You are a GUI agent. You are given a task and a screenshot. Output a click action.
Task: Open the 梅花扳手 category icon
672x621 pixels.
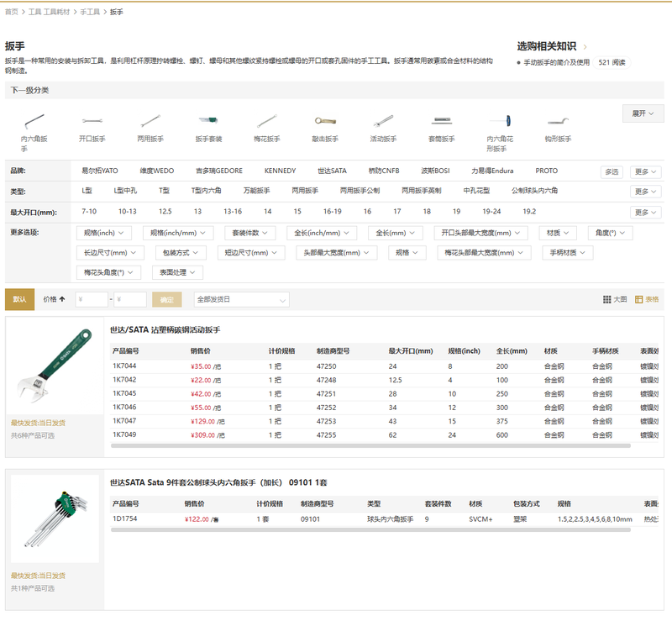pos(267,121)
